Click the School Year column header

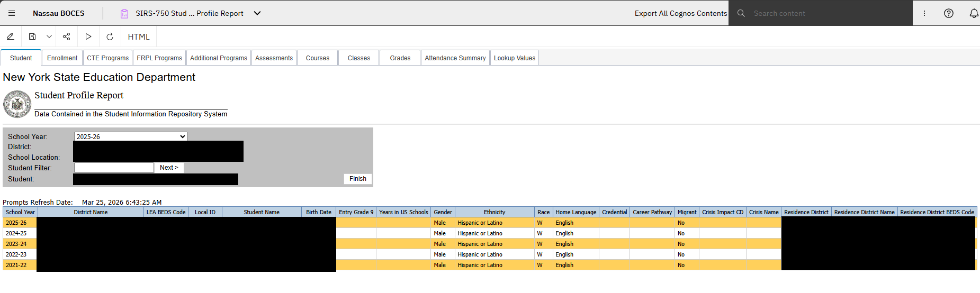(20, 212)
